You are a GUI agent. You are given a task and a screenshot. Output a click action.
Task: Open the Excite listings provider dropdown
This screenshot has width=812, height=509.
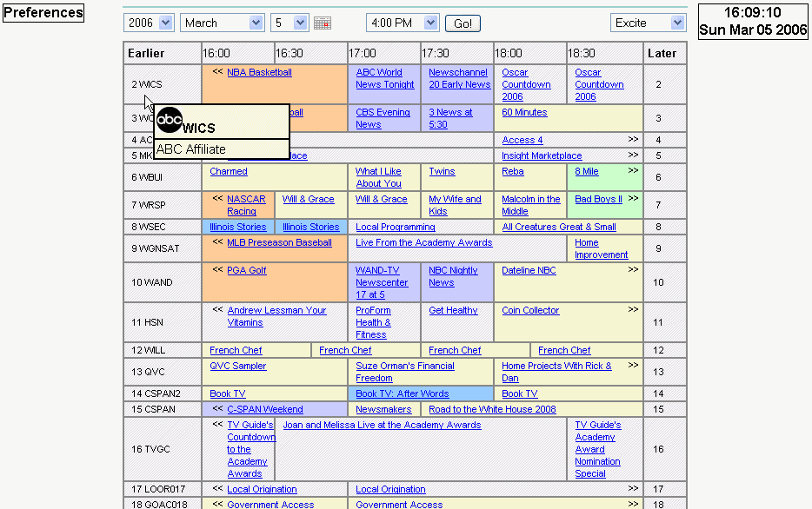click(649, 23)
